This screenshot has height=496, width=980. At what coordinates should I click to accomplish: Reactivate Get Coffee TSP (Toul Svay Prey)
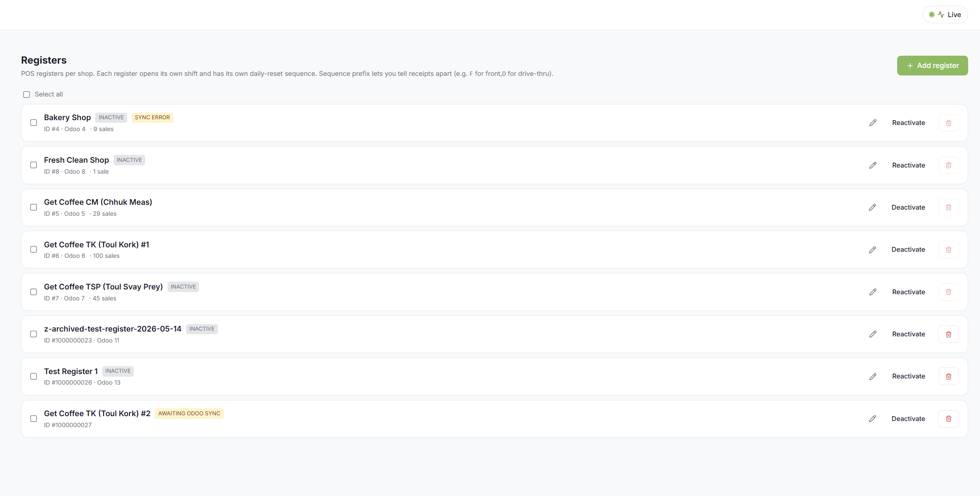point(909,292)
